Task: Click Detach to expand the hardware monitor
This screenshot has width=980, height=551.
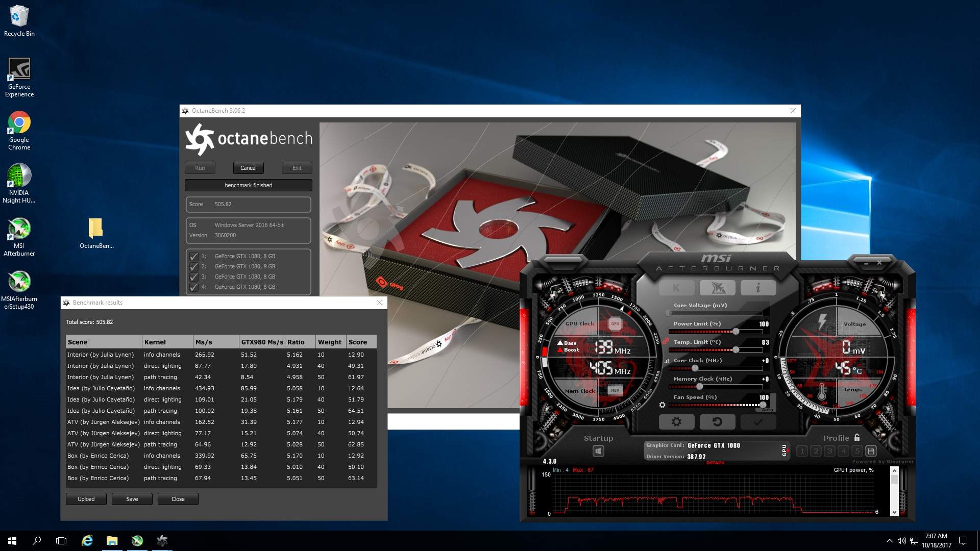Action: [x=715, y=463]
